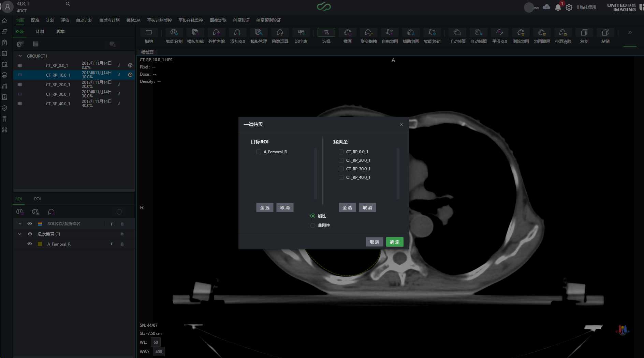Screen dimensions: 644x358
Task: Select the 平滑ROI smoothing tool
Action: (x=499, y=33)
